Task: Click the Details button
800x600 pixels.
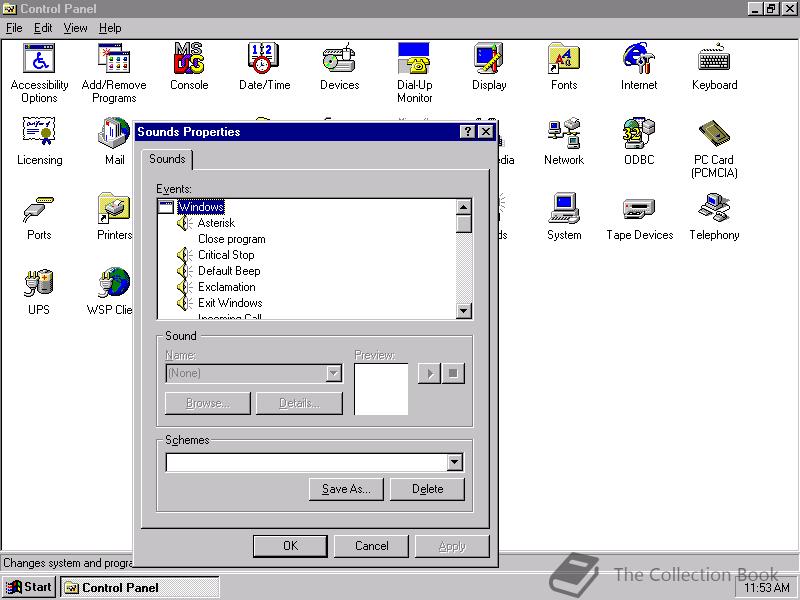Action: [x=299, y=403]
